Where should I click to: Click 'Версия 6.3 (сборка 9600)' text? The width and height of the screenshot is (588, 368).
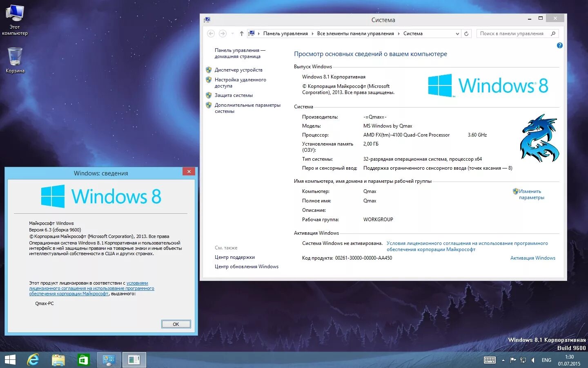(55, 230)
